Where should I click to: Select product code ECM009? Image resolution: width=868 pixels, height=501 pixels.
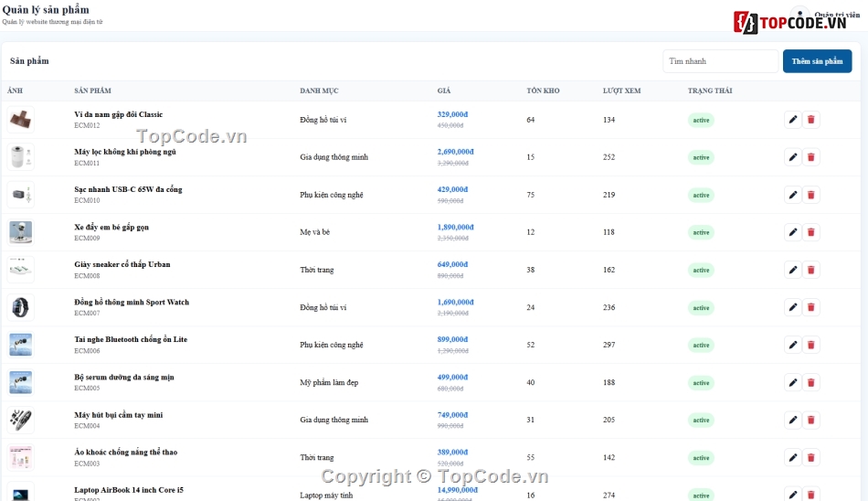point(87,239)
